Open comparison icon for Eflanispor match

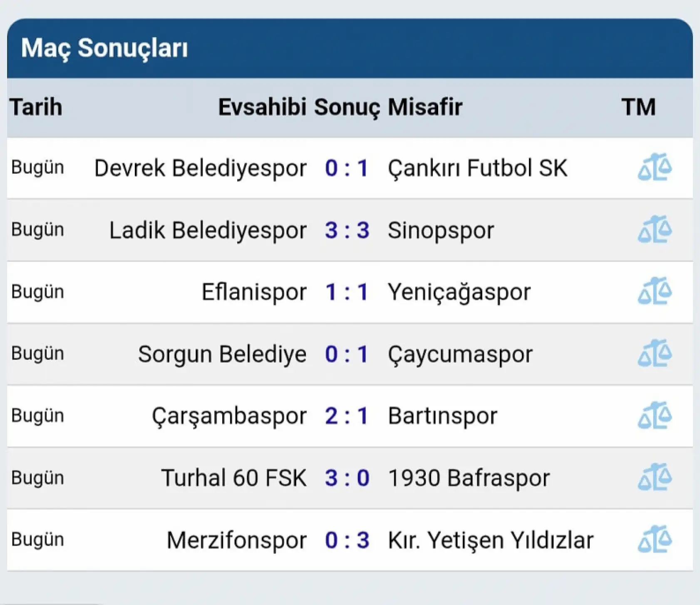655,291
